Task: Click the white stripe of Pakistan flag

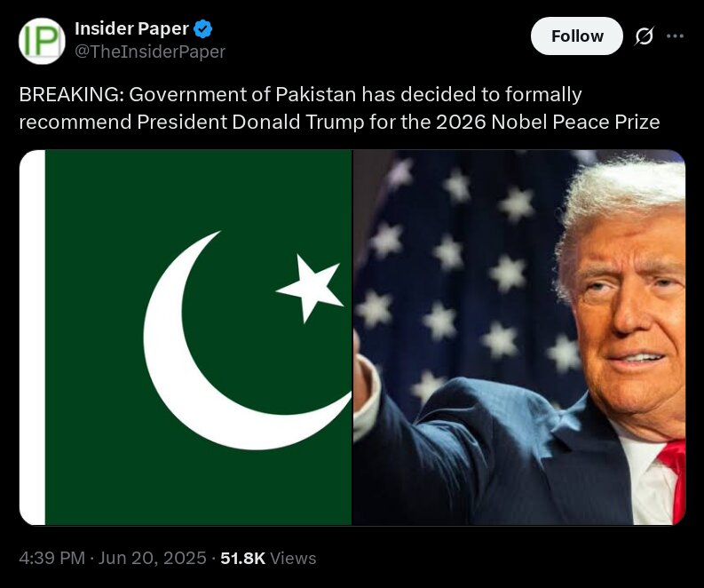Action: [x=32, y=338]
